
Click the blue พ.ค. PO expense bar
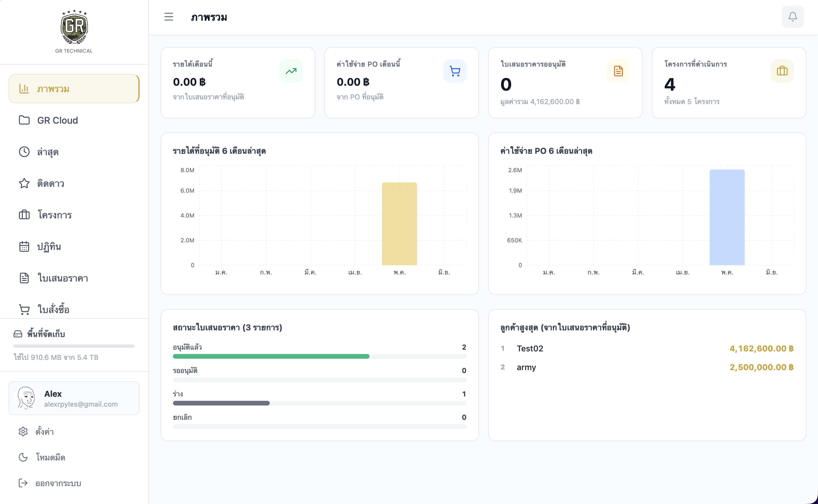coord(727,217)
